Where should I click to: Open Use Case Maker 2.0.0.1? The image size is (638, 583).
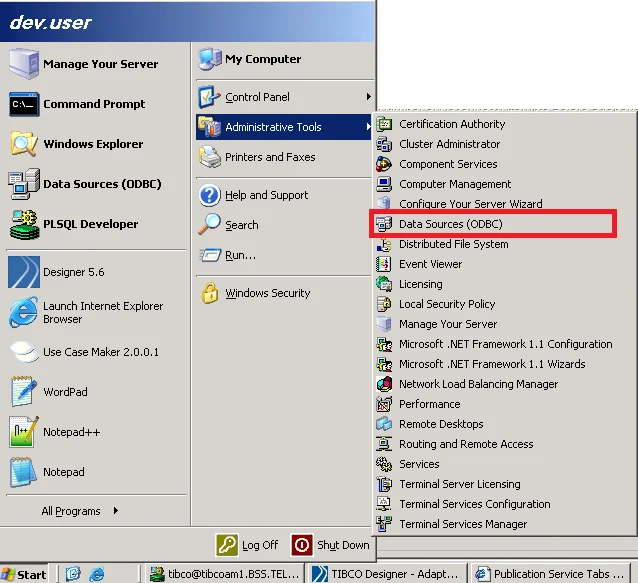(x=100, y=352)
